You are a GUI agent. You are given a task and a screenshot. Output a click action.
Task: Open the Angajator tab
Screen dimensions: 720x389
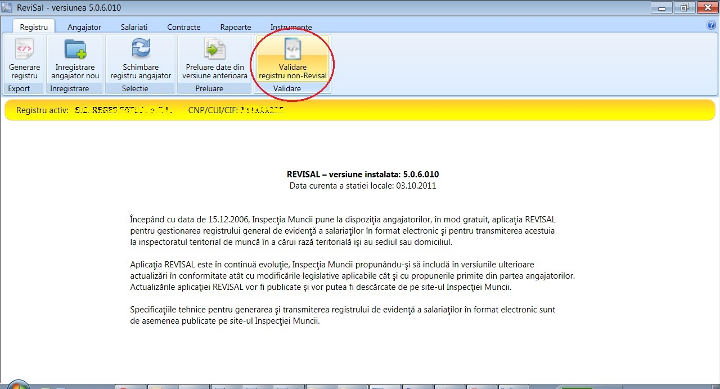(84, 27)
